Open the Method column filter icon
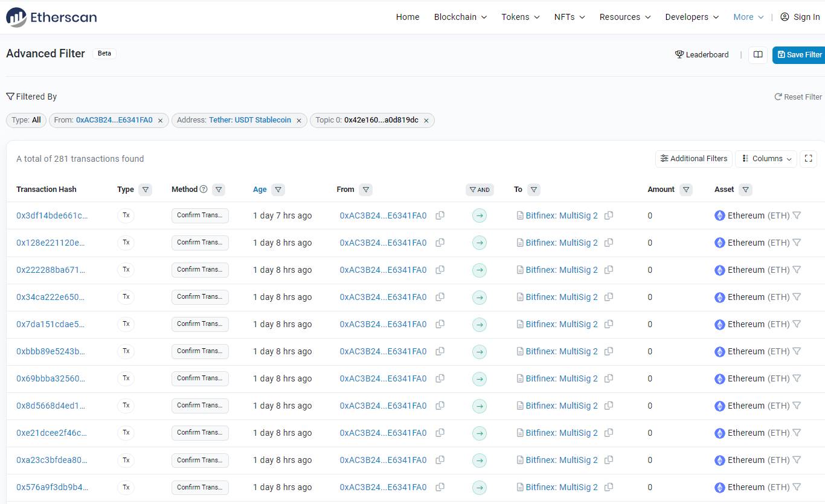Viewport: 825px width, 504px height. coord(219,190)
